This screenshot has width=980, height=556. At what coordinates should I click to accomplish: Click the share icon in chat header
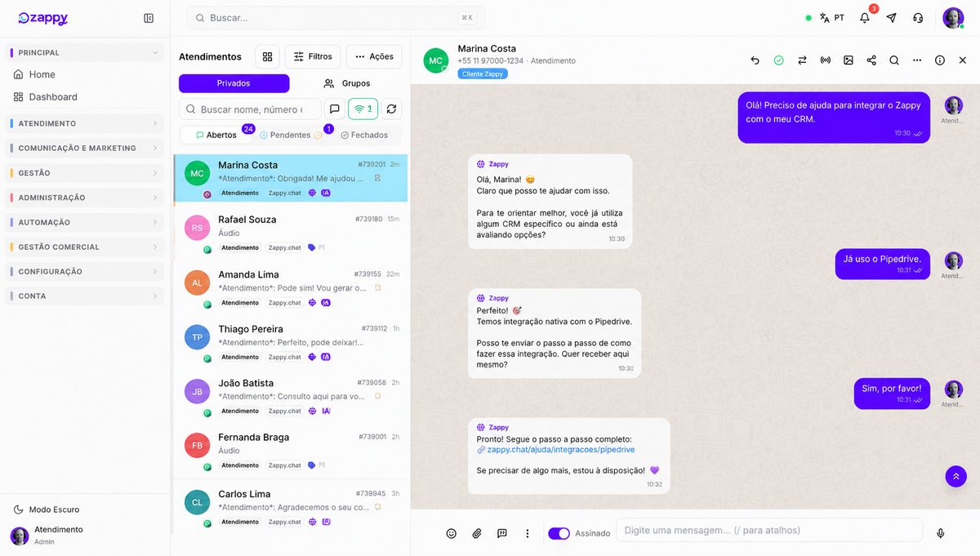(871, 60)
